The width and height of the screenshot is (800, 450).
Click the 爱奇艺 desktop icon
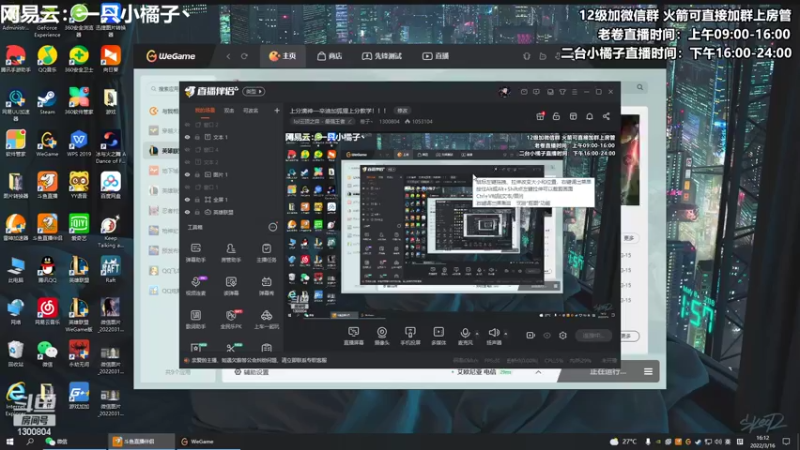point(79,227)
